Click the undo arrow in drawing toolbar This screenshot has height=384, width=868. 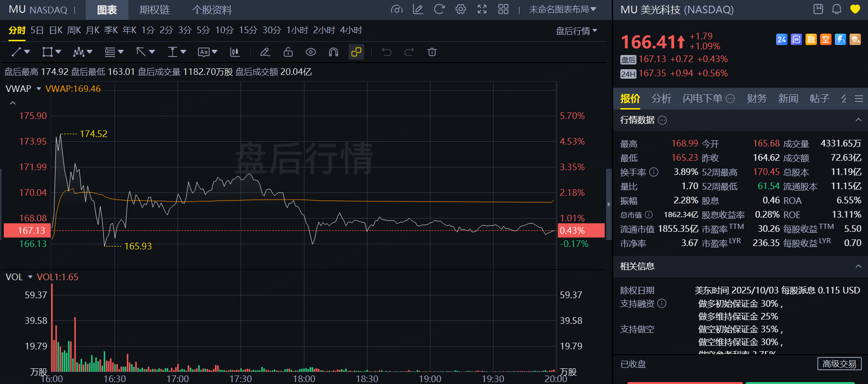pyautogui.click(x=387, y=52)
